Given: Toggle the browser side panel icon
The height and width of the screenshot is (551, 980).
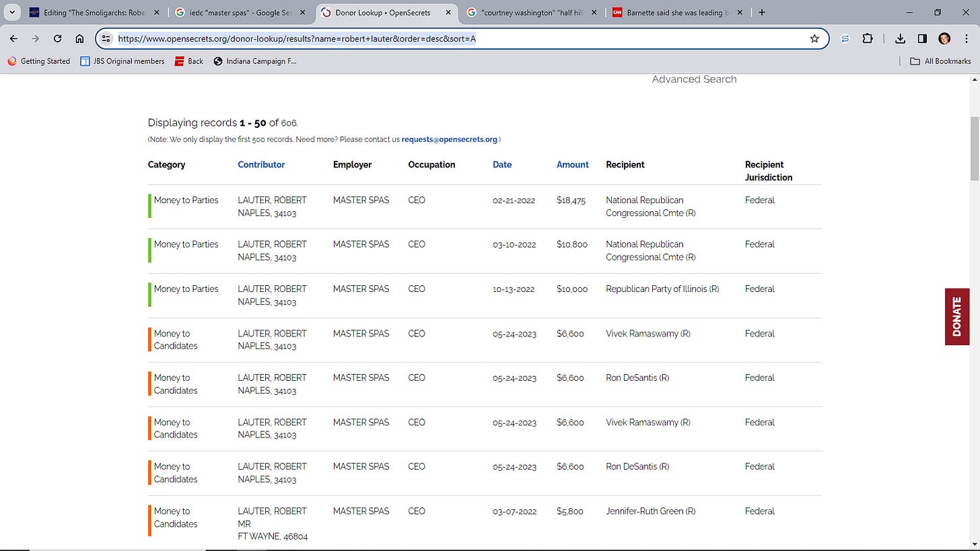Looking at the screenshot, I should coord(922,39).
